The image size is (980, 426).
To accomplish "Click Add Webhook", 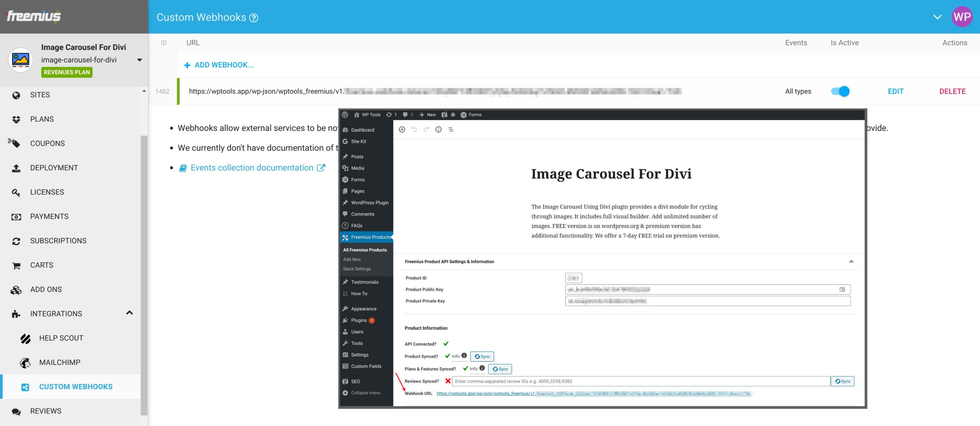I will [x=219, y=65].
